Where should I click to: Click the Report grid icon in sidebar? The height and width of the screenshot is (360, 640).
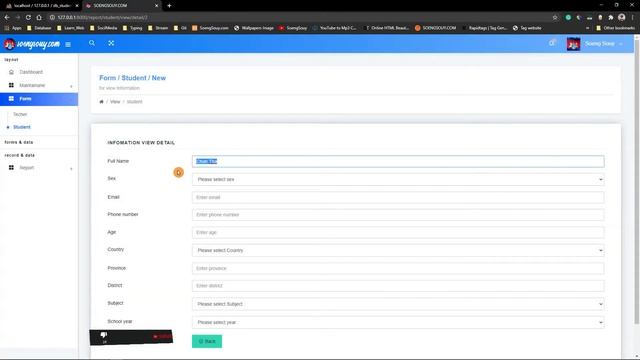point(11,167)
